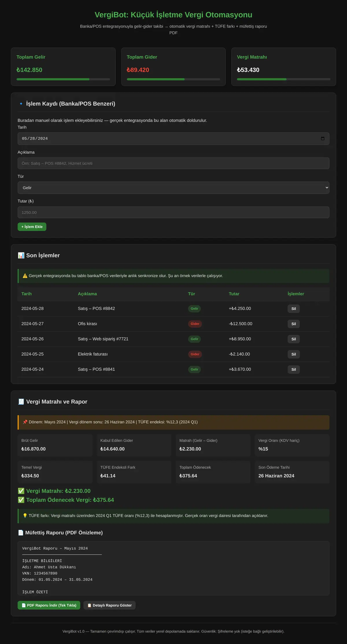
Task: Click the pushpin icon in the Dönem banner
Action: tap(25, 422)
